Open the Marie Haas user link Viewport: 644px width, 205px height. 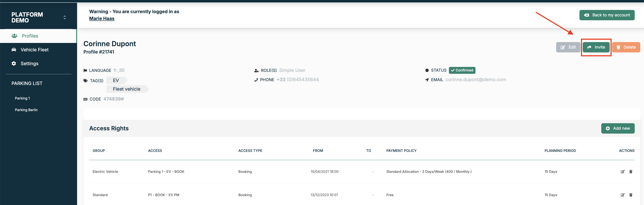click(102, 19)
